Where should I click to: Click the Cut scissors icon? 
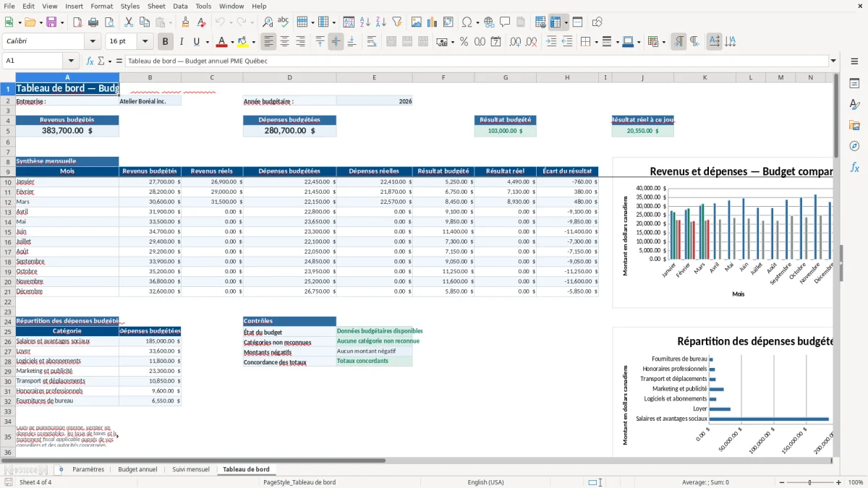[x=128, y=22]
